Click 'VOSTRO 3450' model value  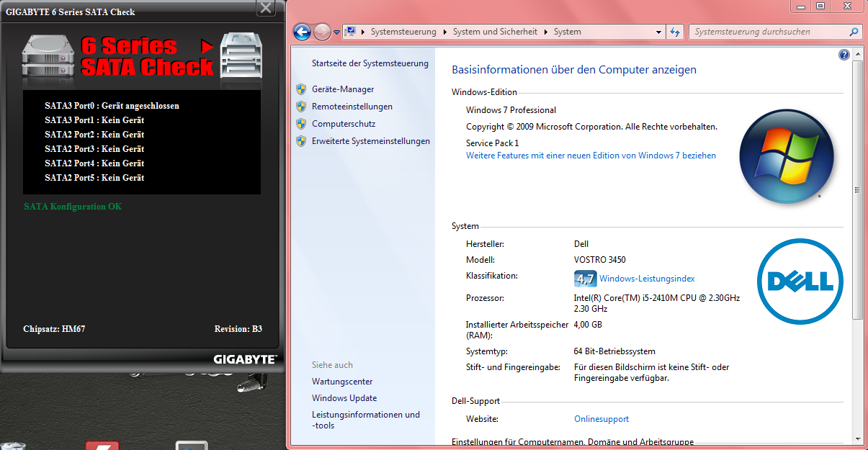(600, 260)
